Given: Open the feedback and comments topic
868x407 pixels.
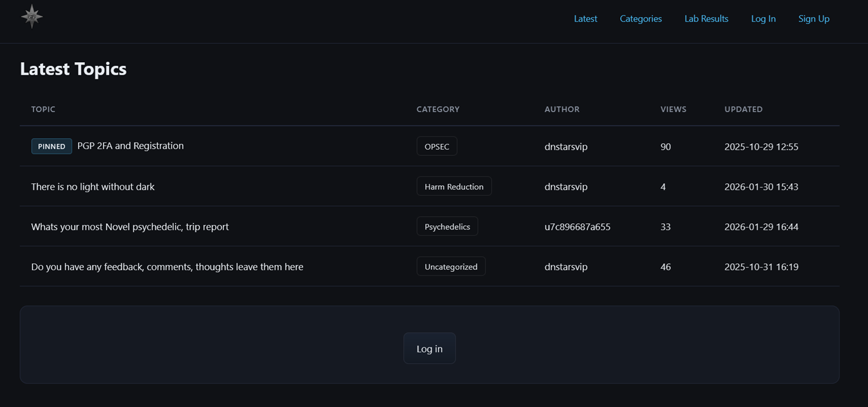Looking at the screenshot, I should pyautogui.click(x=167, y=266).
